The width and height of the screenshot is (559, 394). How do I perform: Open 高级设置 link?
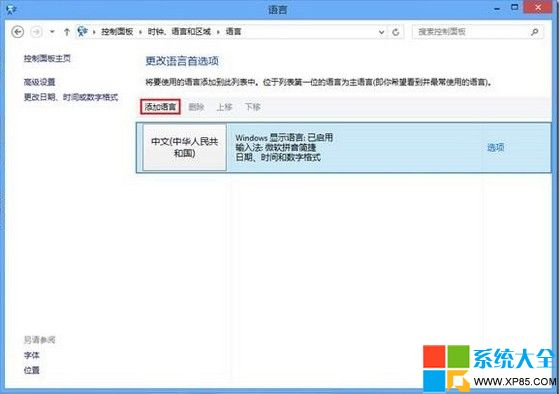tap(39, 82)
